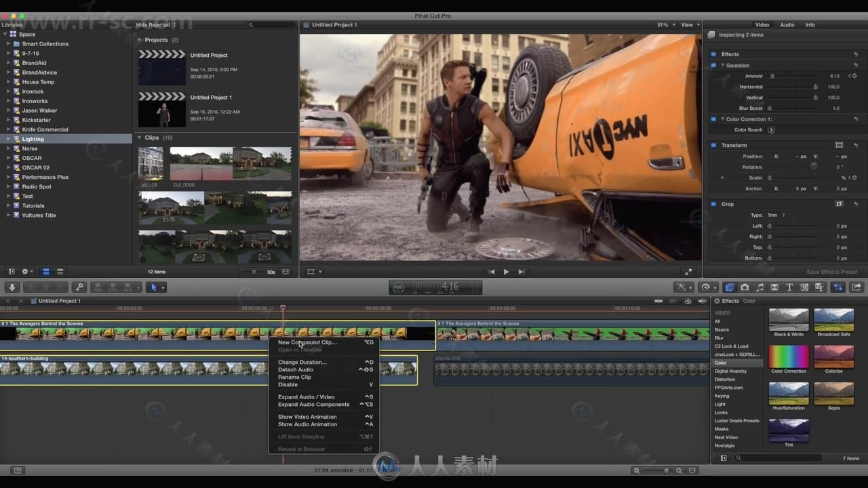Screen dimensions: 868x488
Task: Select Distortion category in Effects browser
Action: coord(724,380)
